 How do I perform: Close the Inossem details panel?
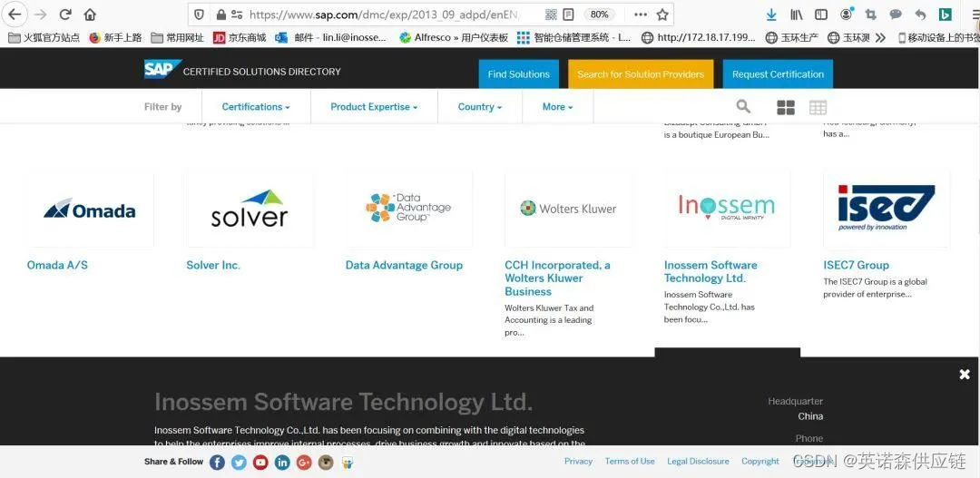click(x=965, y=375)
